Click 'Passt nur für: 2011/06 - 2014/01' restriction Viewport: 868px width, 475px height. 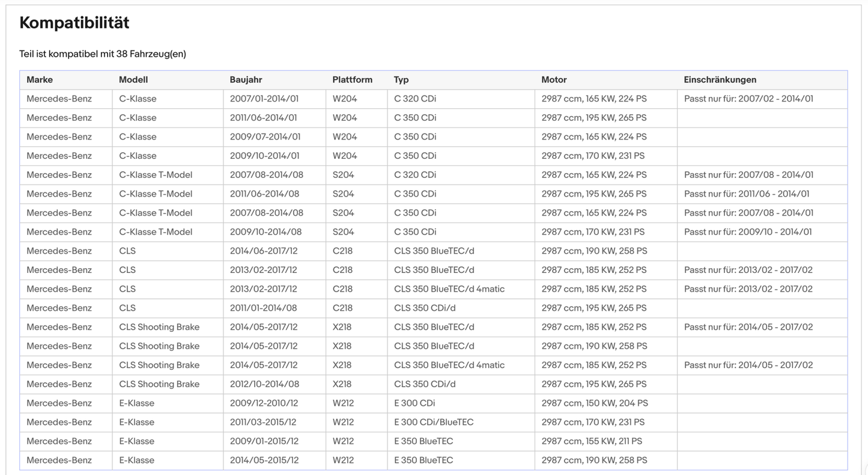tap(747, 194)
